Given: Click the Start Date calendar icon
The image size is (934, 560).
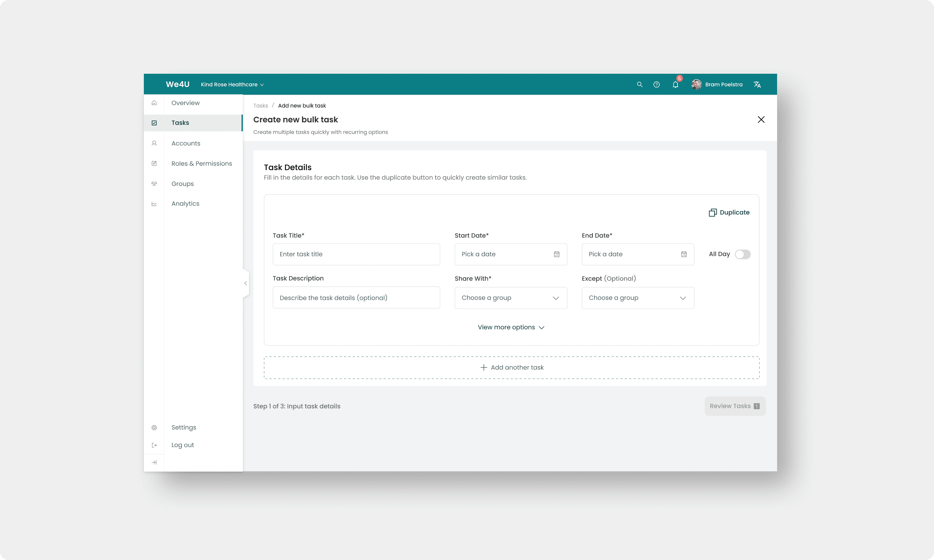Looking at the screenshot, I should point(556,254).
